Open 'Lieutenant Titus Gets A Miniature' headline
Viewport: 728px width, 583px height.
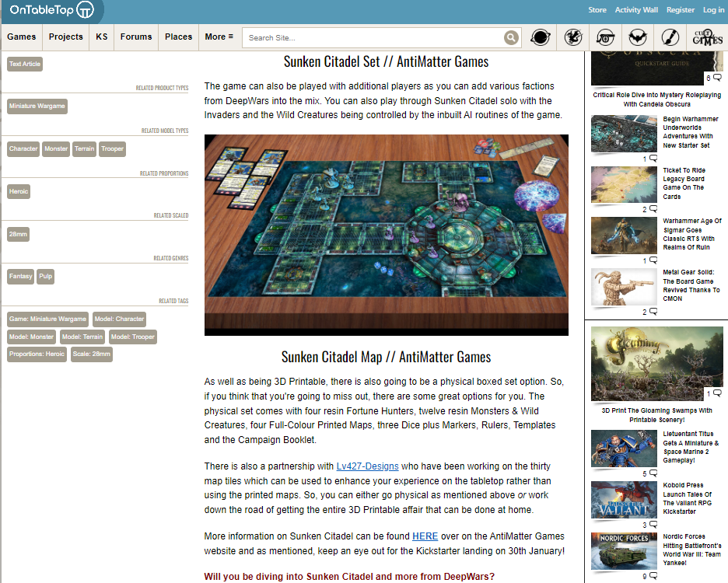(x=691, y=447)
